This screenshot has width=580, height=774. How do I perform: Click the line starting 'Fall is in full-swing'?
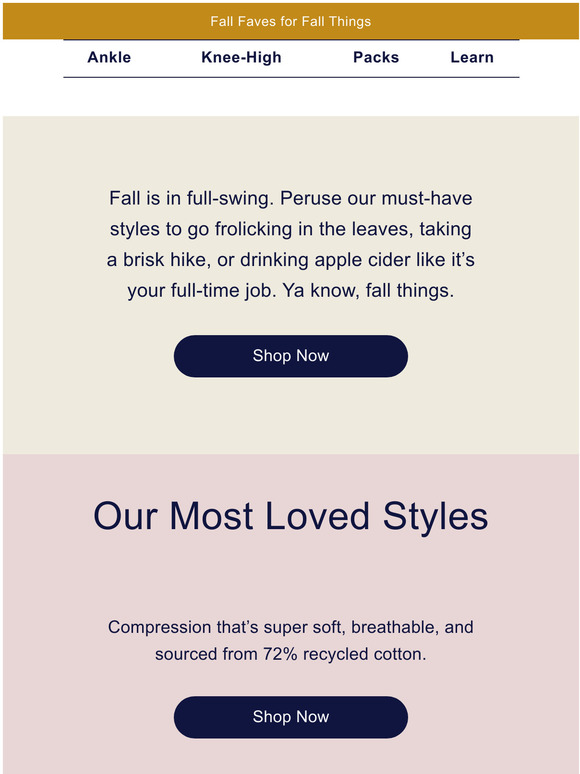pos(291,198)
